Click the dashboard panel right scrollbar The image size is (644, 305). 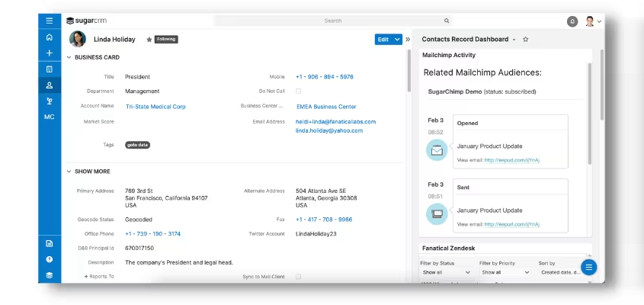(602, 85)
